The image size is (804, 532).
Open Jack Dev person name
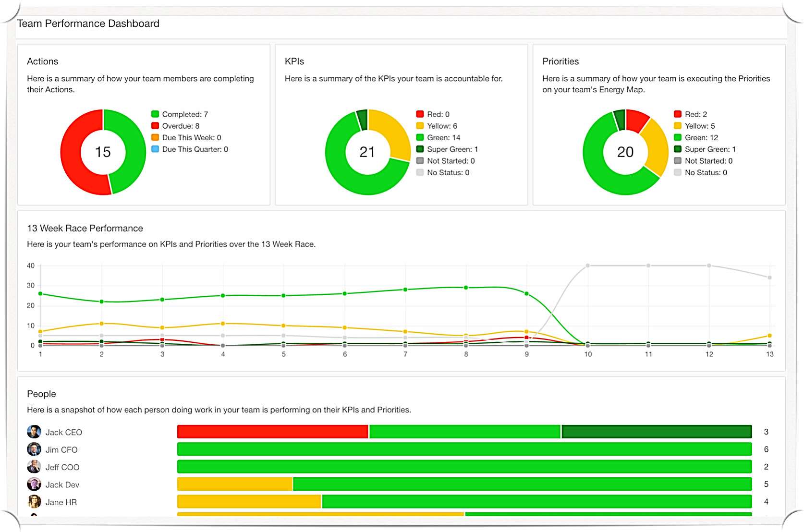click(62, 485)
